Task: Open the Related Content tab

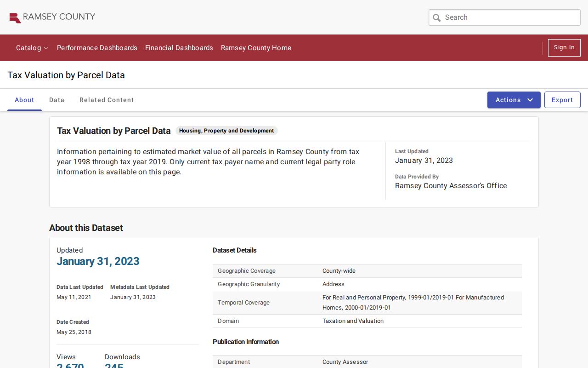Action: pos(107,100)
